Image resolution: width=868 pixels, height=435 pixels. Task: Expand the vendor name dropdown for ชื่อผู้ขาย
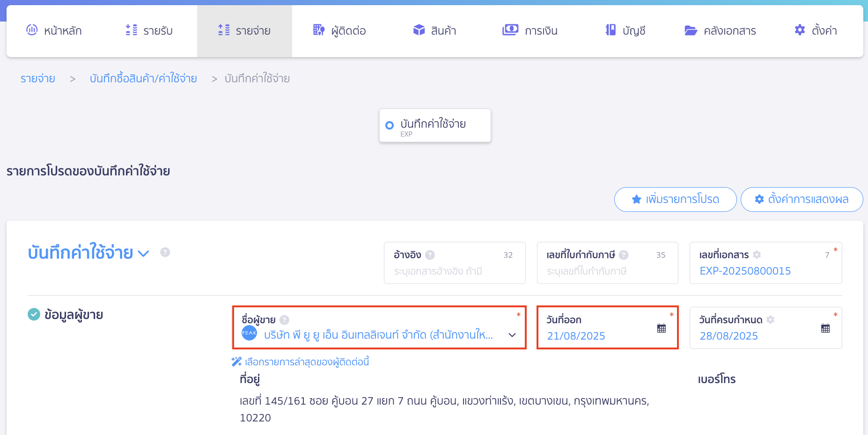point(511,335)
